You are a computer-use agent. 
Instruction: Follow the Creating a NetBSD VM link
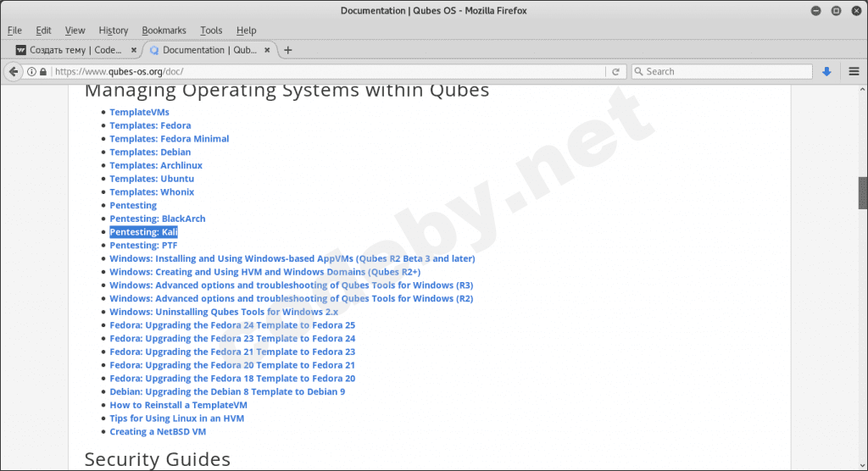click(x=158, y=432)
